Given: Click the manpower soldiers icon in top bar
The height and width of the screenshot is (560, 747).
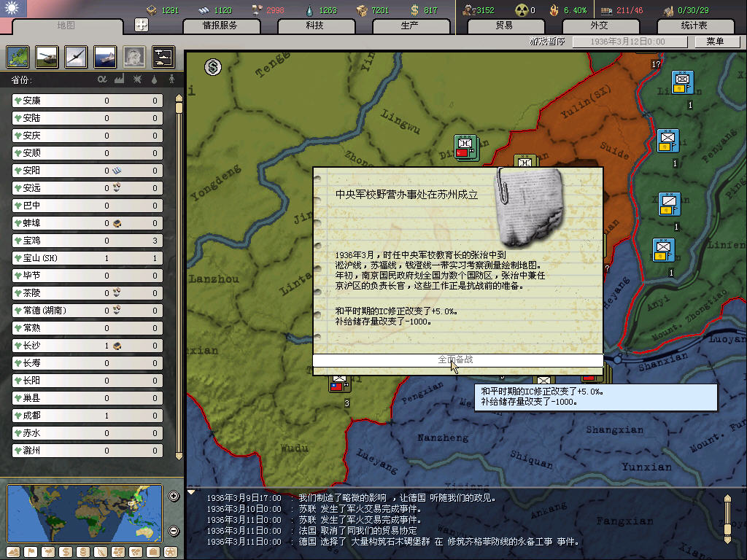Looking at the screenshot, I should point(469,10).
